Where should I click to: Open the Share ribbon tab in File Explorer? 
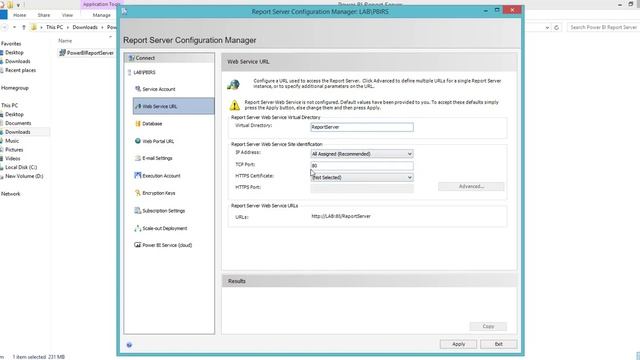tap(44, 15)
